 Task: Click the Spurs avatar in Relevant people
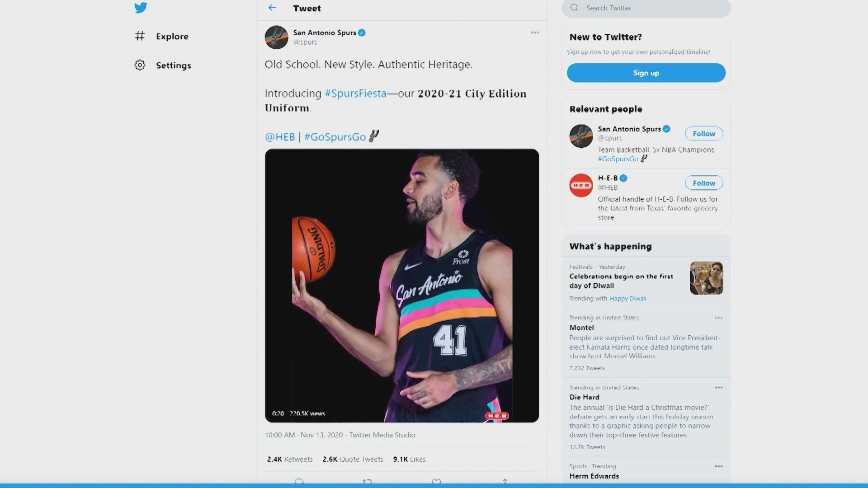coord(581,136)
